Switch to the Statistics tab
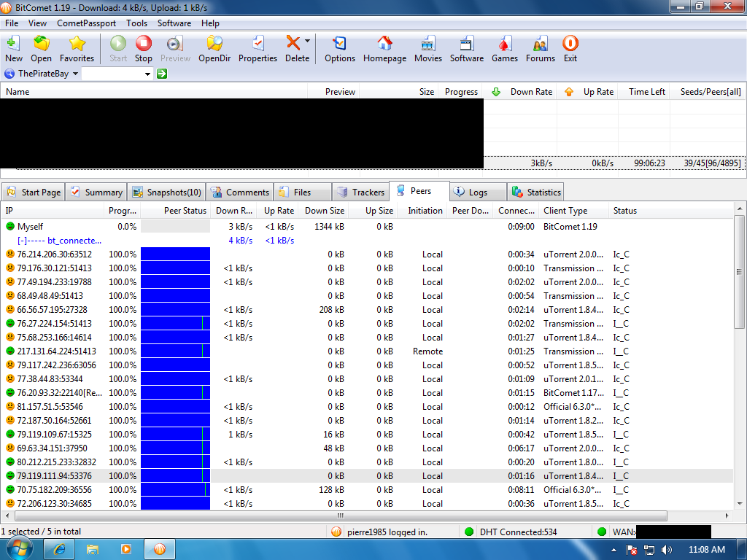 click(x=535, y=192)
